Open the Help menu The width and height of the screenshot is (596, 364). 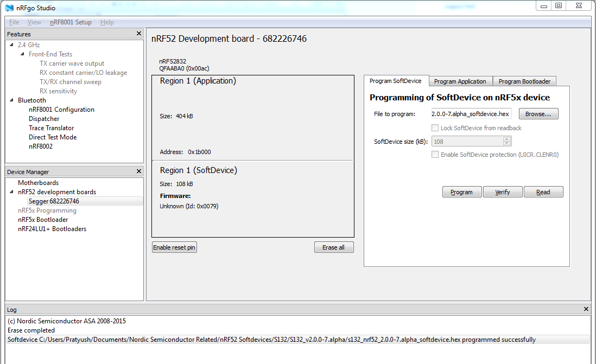coord(107,22)
